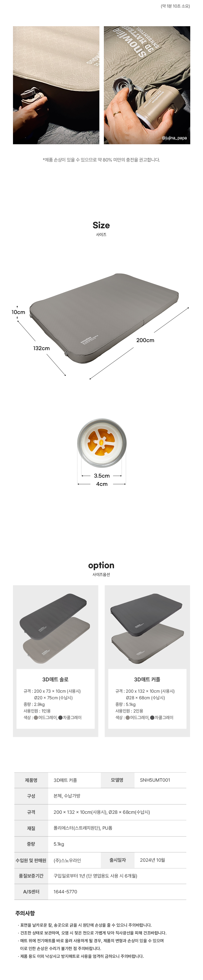Click the 3D매트 솔로 option title
Image resolution: width=203 pixels, height=980 pixels.
[55, 679]
